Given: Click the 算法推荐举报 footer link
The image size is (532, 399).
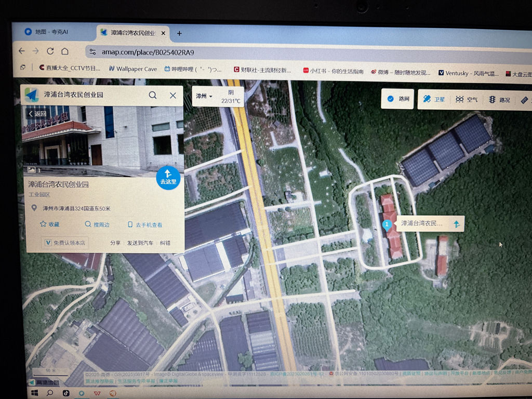Looking at the screenshot, I should point(99,381).
